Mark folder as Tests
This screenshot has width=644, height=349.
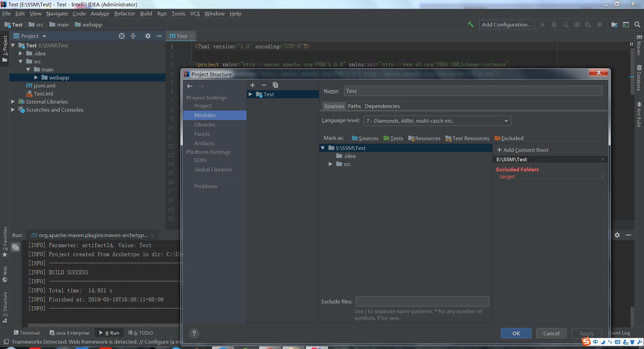(393, 138)
